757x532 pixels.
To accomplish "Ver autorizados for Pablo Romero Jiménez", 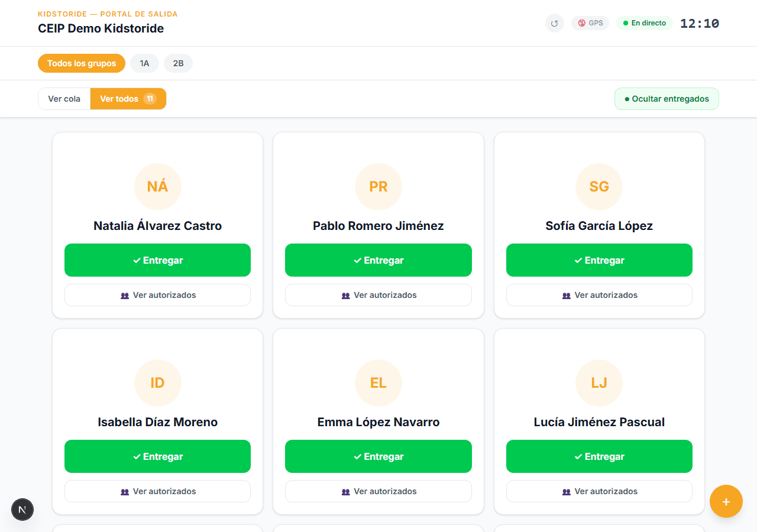I will [x=378, y=295].
